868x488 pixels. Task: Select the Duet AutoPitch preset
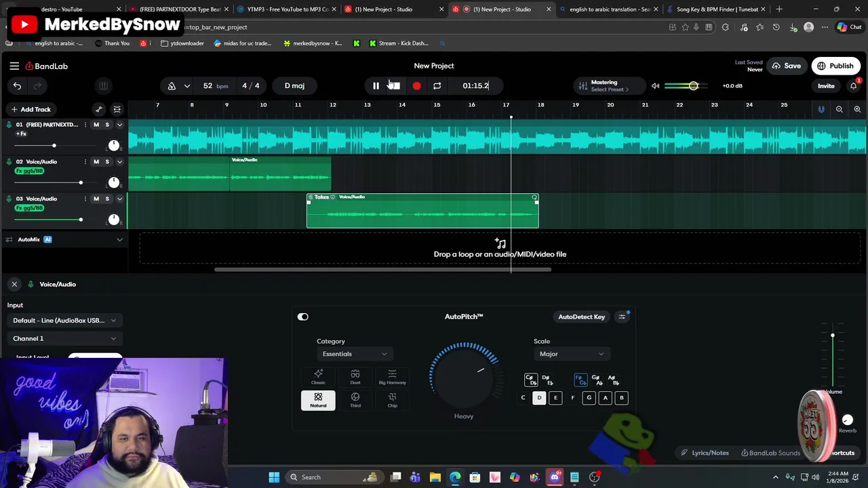tap(355, 377)
